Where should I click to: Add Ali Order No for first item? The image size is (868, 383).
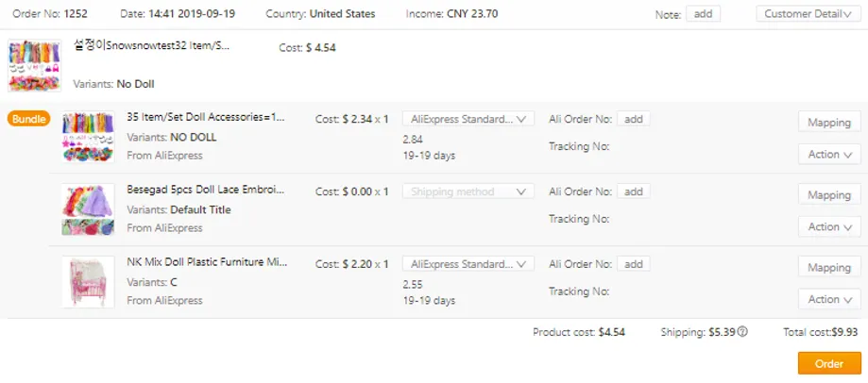click(x=633, y=119)
